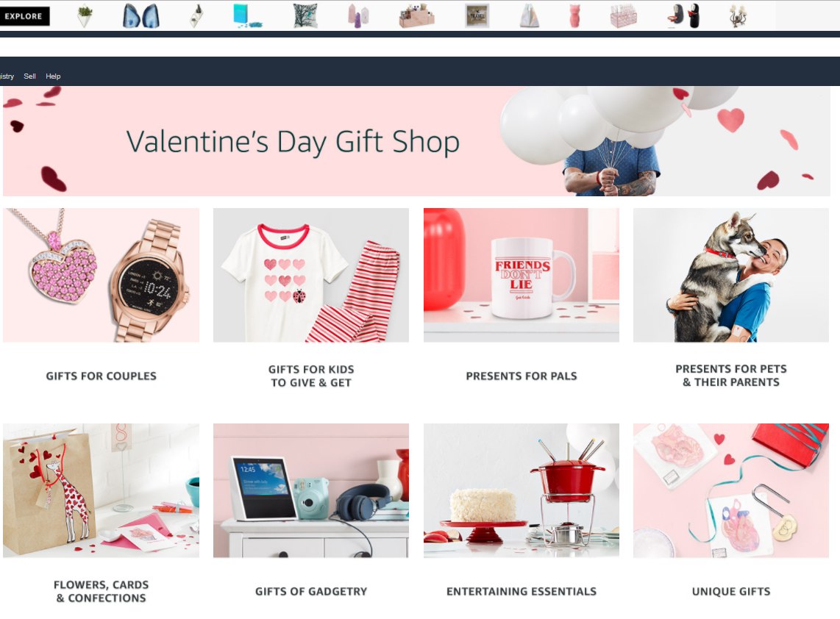Select Gifts for Kids to Give & Get
840x619 pixels.
tap(311, 376)
